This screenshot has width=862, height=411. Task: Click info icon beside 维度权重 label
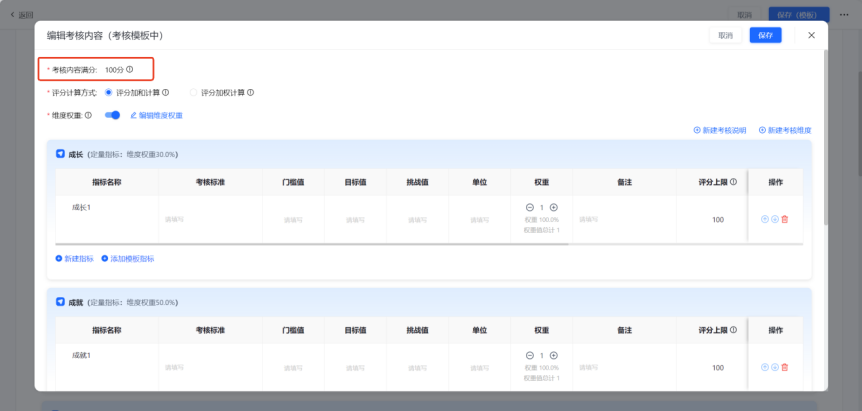pyautogui.click(x=89, y=115)
